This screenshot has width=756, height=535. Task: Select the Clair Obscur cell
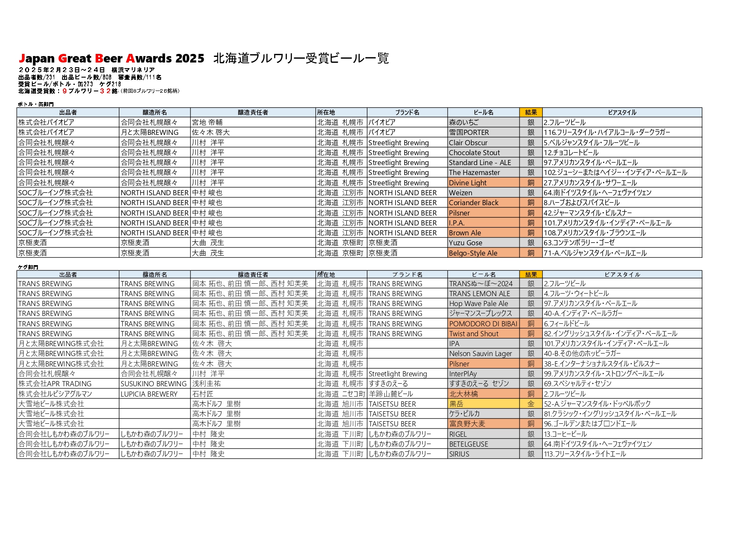point(483,143)
